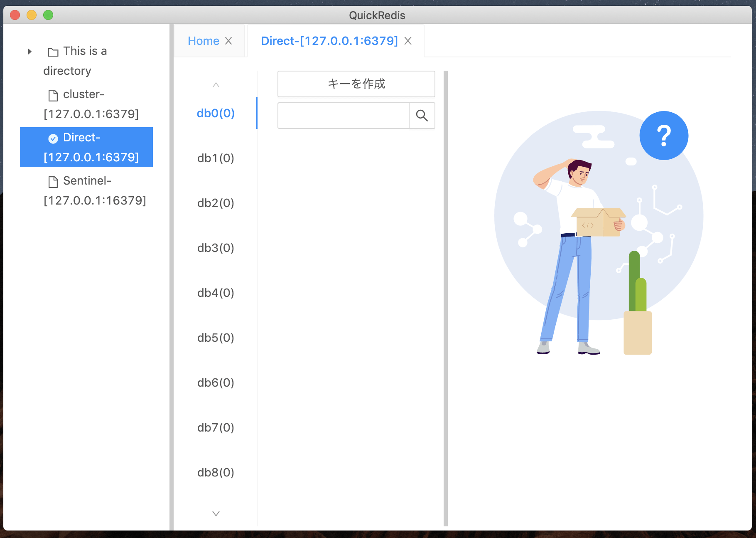Click inside the key search field
Screen dimensions: 756x538
click(x=343, y=116)
